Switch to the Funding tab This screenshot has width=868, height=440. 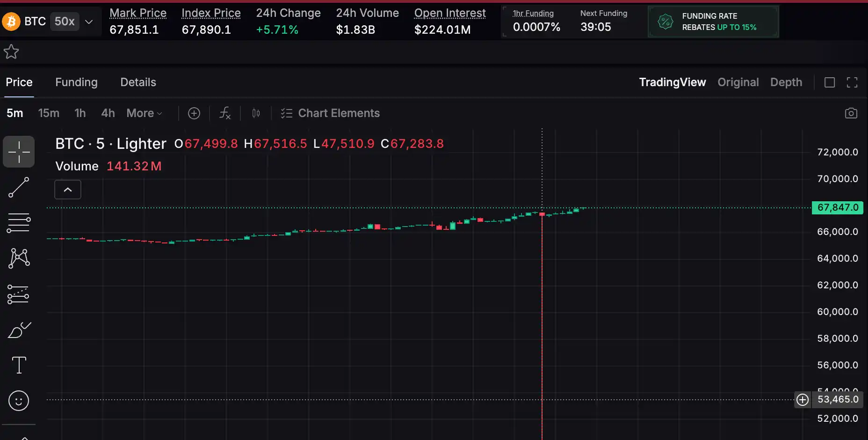[x=76, y=82]
